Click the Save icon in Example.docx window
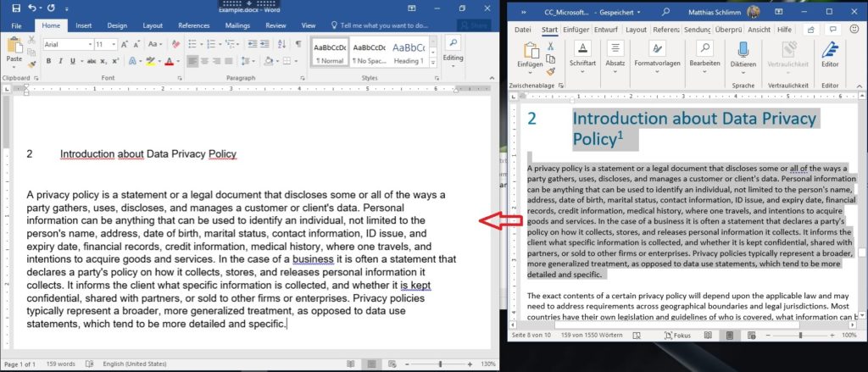The image size is (868, 372). pyautogui.click(x=16, y=8)
